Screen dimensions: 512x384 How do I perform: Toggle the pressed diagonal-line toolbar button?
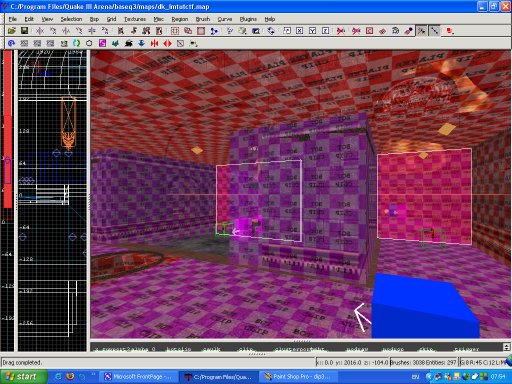coord(435,31)
